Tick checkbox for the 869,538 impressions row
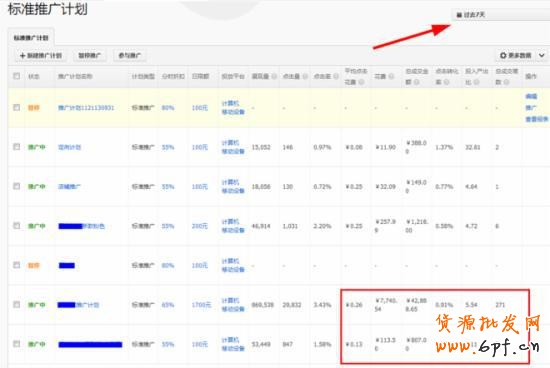The width and height of the screenshot is (550, 368). point(16,305)
